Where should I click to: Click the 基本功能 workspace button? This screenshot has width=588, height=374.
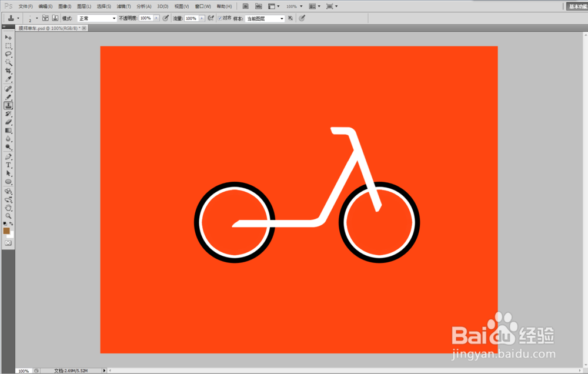click(577, 6)
